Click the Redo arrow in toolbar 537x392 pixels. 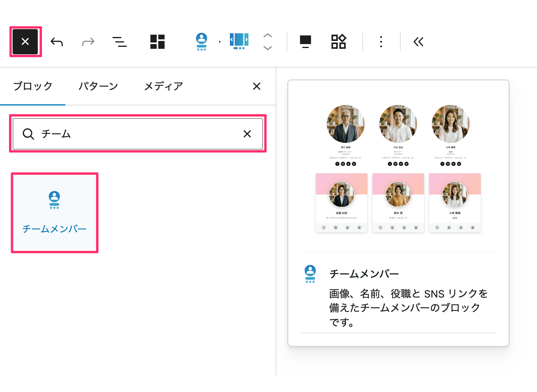88,42
